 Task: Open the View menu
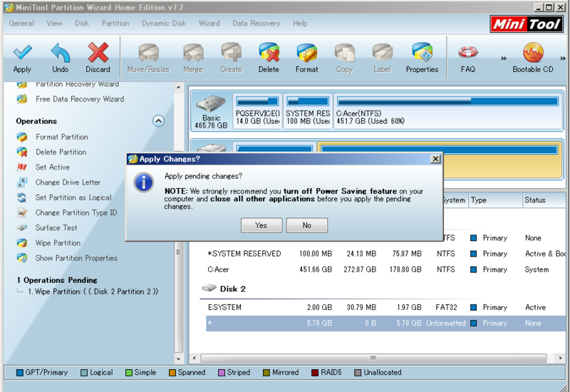[54, 24]
